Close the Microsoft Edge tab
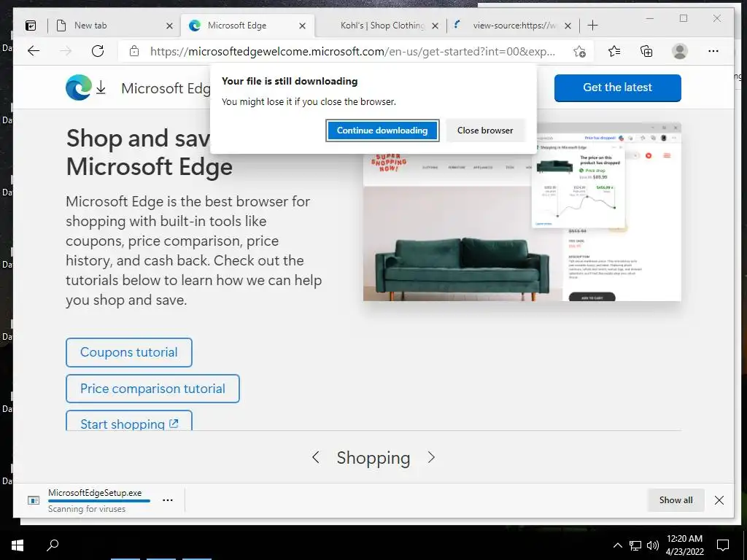 (x=302, y=26)
